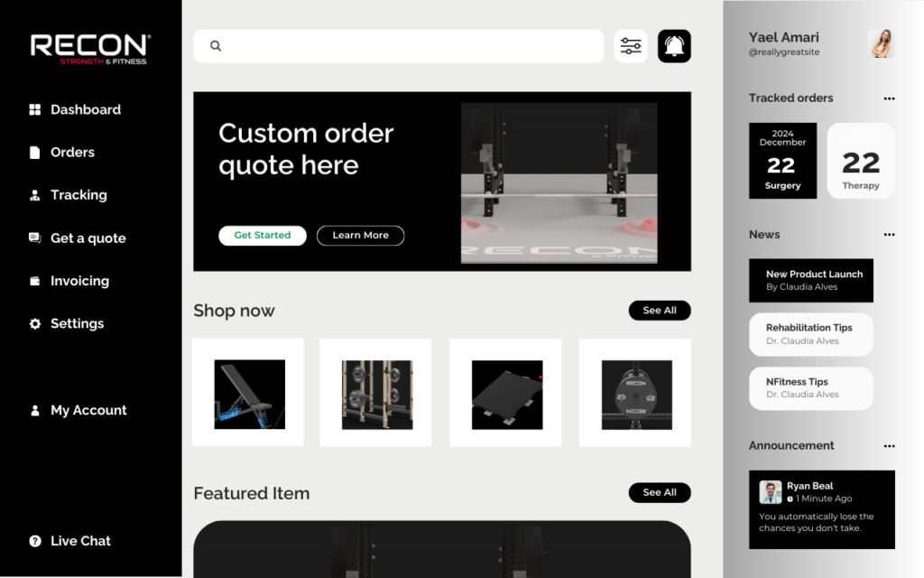Screen dimensions: 924x578
Task: Open the Announcement three-dot menu
Action: 889,446
